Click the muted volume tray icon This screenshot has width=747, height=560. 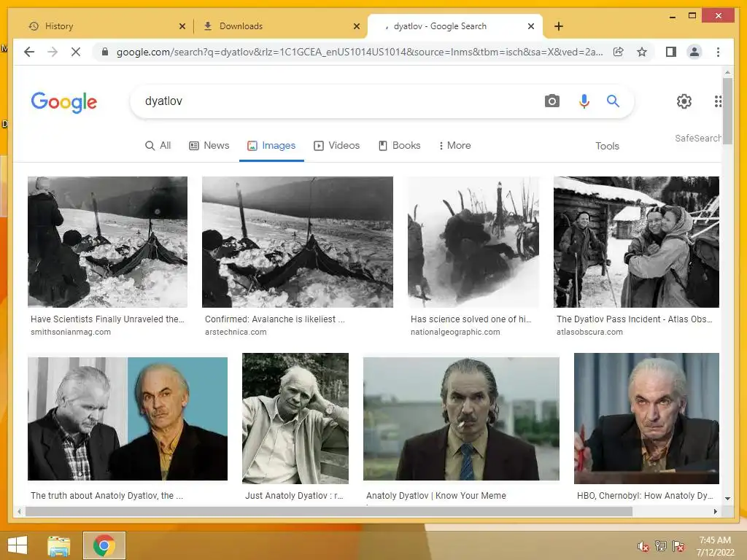pyautogui.click(x=643, y=546)
